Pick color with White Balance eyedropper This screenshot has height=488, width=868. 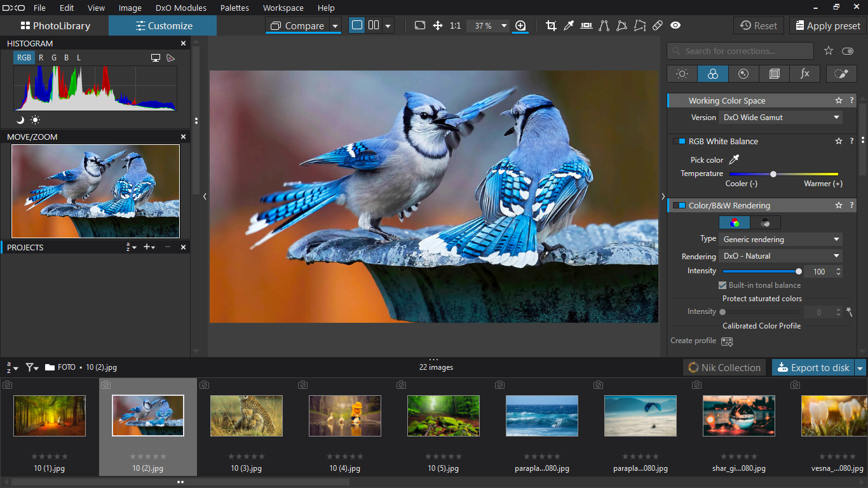tap(734, 159)
